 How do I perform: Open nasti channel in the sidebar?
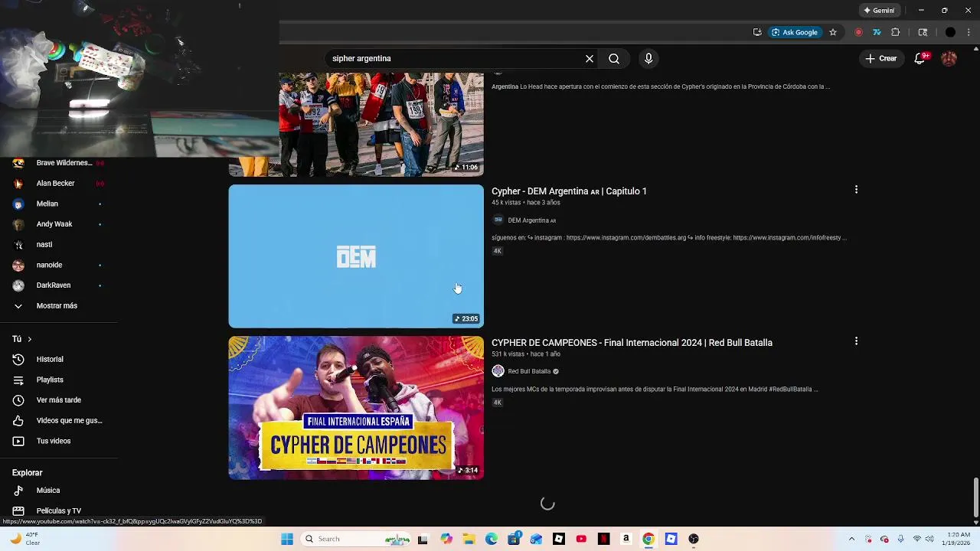tap(58, 244)
